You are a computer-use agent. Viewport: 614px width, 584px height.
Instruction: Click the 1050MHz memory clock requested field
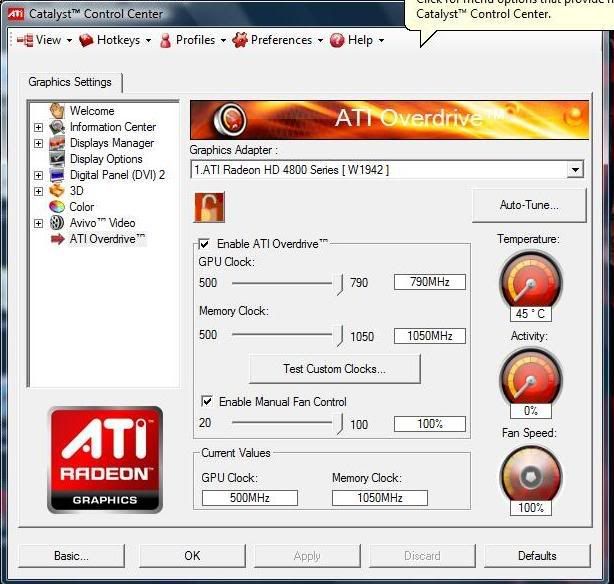pos(430,336)
